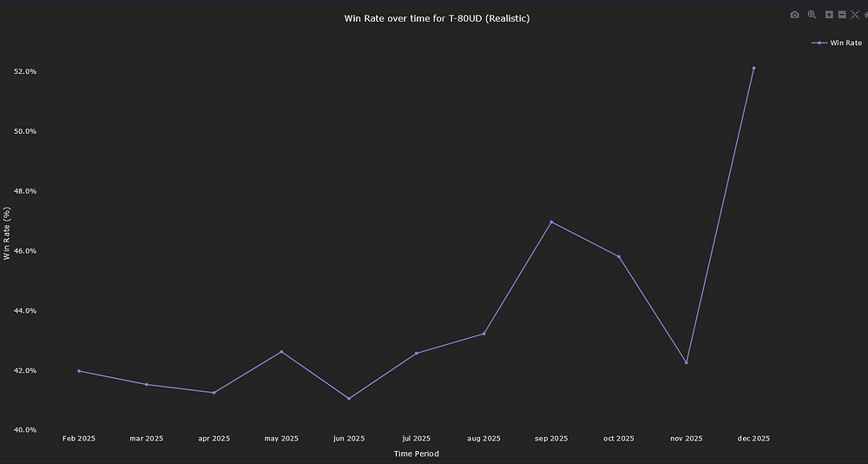Click the apr 2025 x-axis label
The height and width of the screenshot is (464, 868).
pyautogui.click(x=214, y=439)
